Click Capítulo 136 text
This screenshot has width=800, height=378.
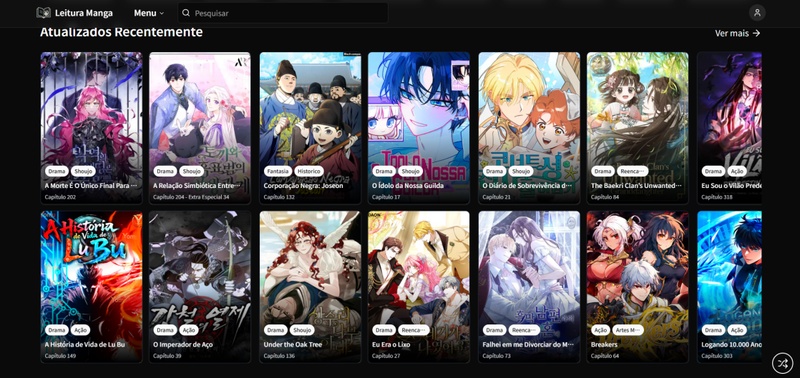[x=279, y=356]
